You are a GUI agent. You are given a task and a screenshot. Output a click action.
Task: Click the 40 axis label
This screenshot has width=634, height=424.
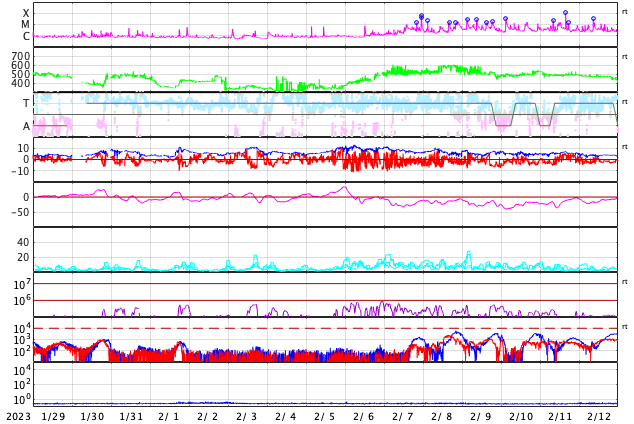pos(23,243)
